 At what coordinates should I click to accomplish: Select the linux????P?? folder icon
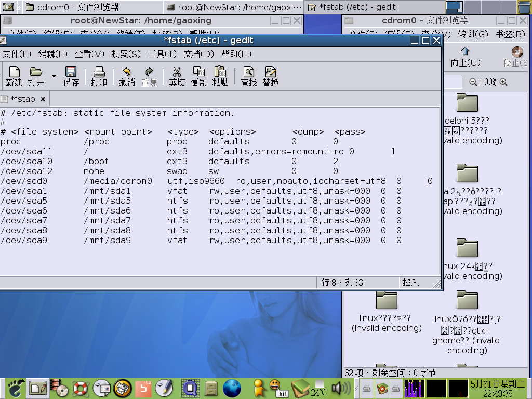point(387,300)
